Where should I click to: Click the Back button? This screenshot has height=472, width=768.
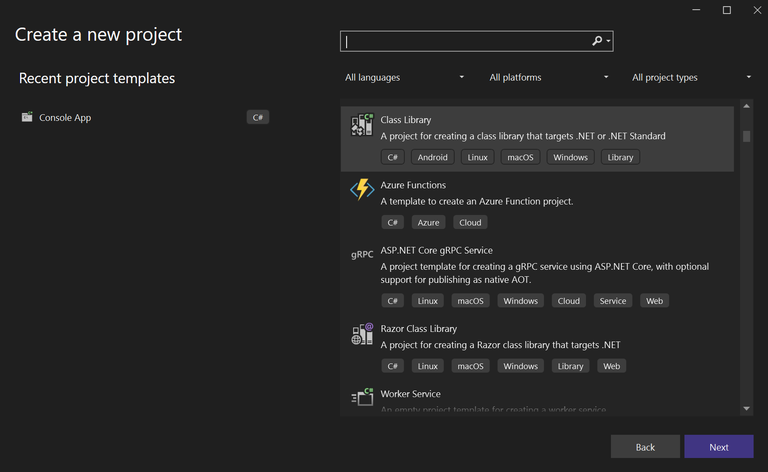(645, 447)
